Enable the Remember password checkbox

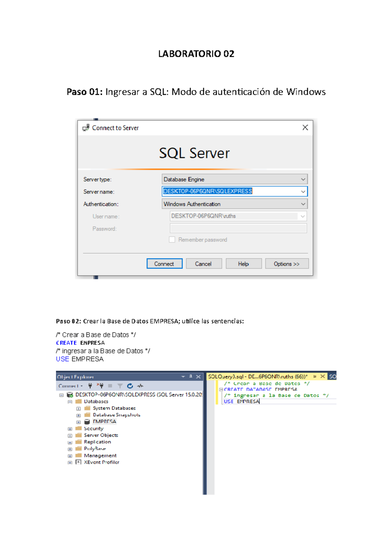172,240
